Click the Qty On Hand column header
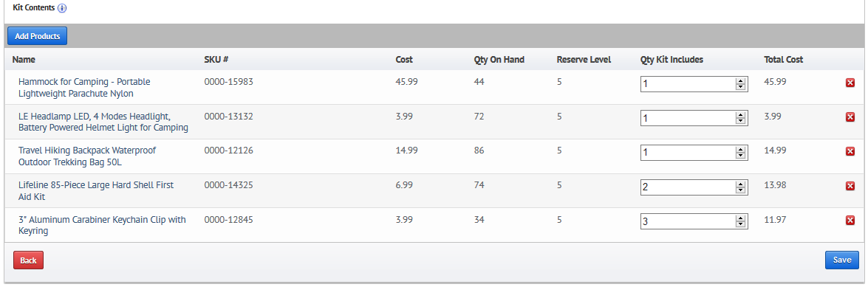This screenshot has width=868, height=287. point(499,60)
